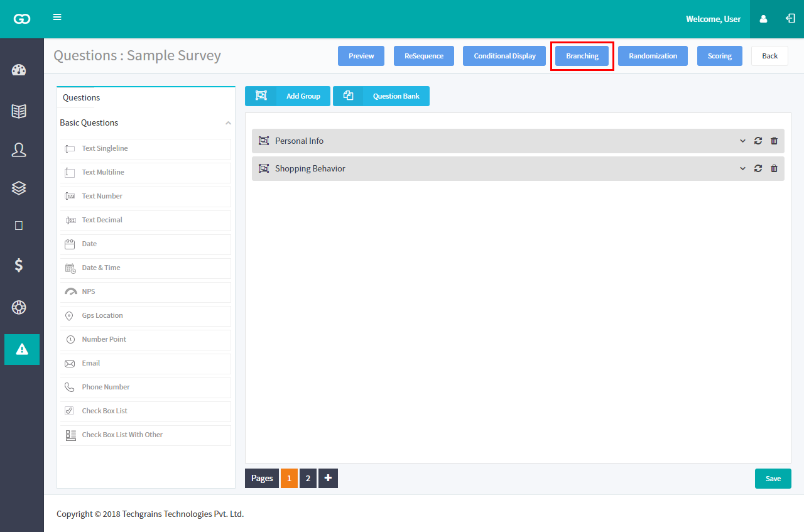Select Text Decimal question type
804x532 pixels.
click(x=146, y=220)
